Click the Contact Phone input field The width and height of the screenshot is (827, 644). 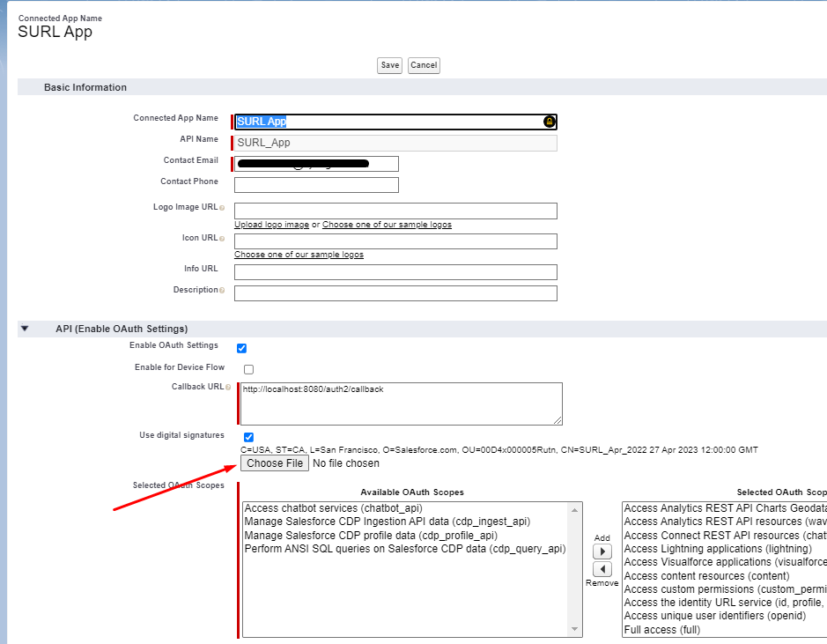tap(316, 185)
